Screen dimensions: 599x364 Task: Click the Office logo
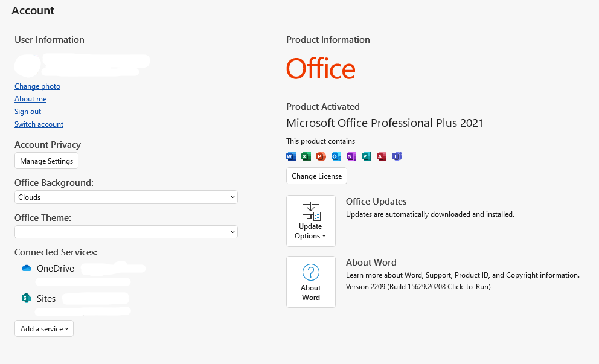(321, 69)
